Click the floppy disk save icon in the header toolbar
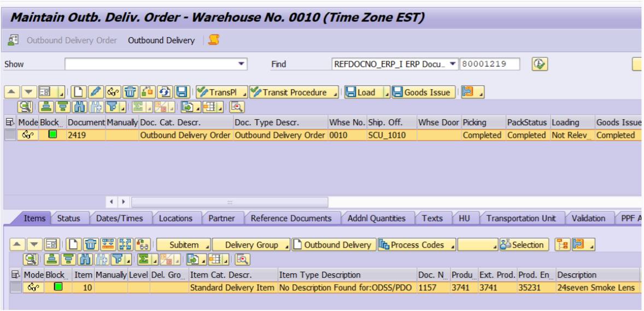This screenshot has width=644, height=311. [182, 92]
